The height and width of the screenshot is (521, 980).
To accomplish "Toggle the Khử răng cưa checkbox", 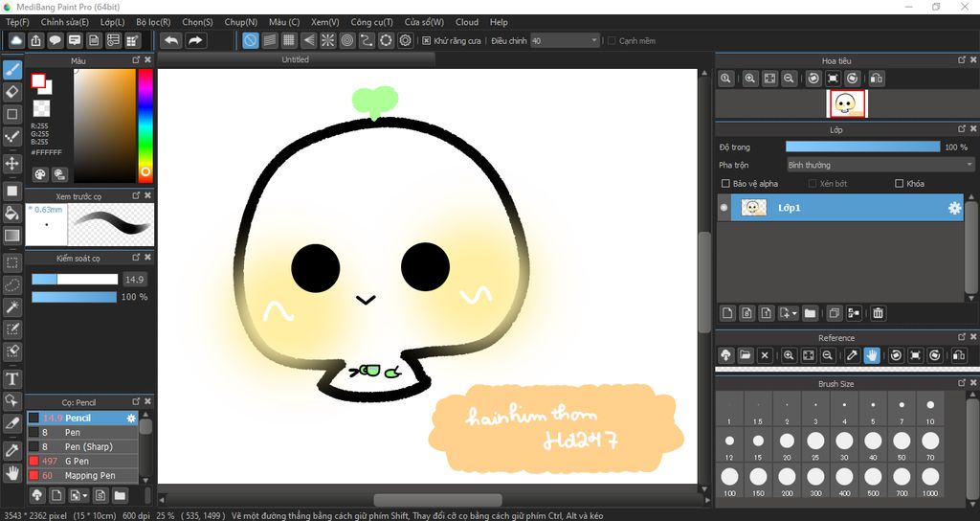I will click(426, 40).
